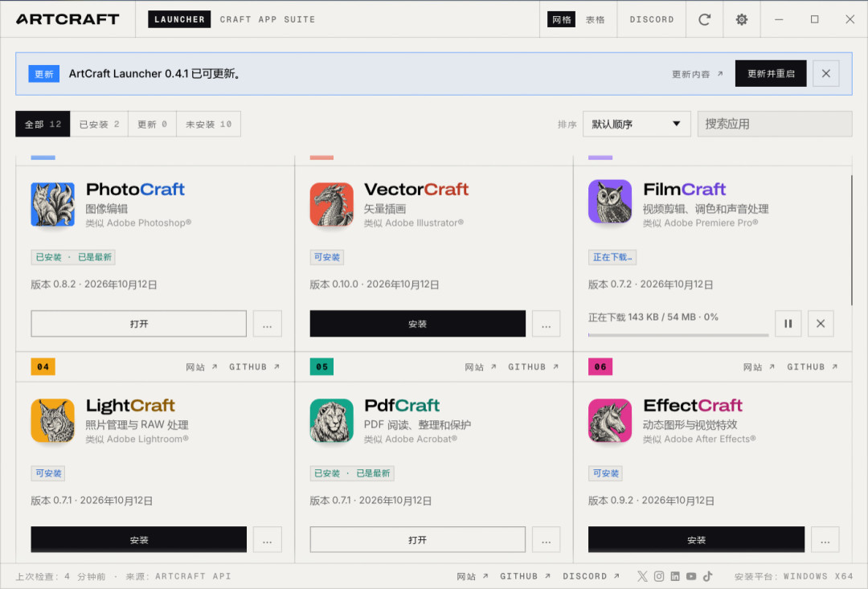Screen dimensions: 868x589
Task: Select the 未安装 filter tab
Action: point(209,124)
